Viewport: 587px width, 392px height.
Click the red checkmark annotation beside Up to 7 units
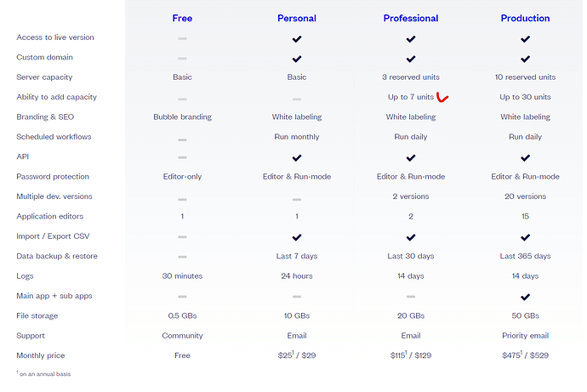(442, 98)
